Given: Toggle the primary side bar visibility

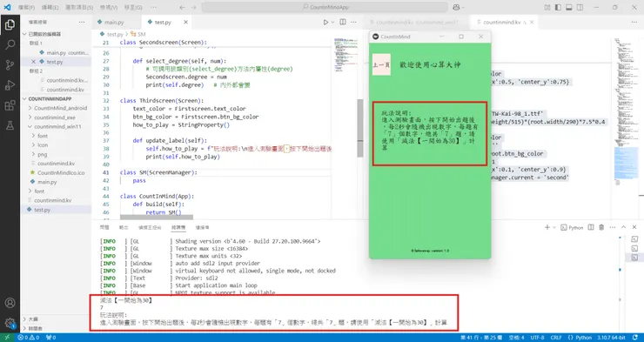Looking at the screenshot, I should [558, 7].
